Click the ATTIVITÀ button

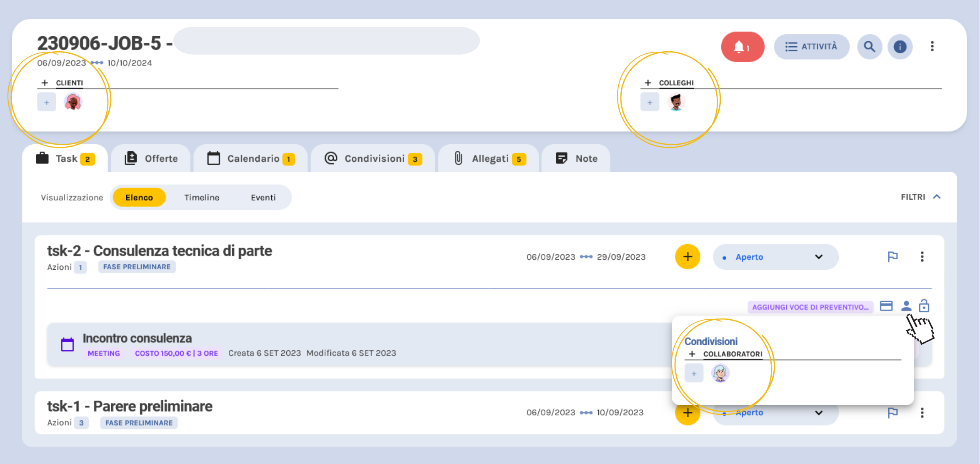tap(811, 47)
